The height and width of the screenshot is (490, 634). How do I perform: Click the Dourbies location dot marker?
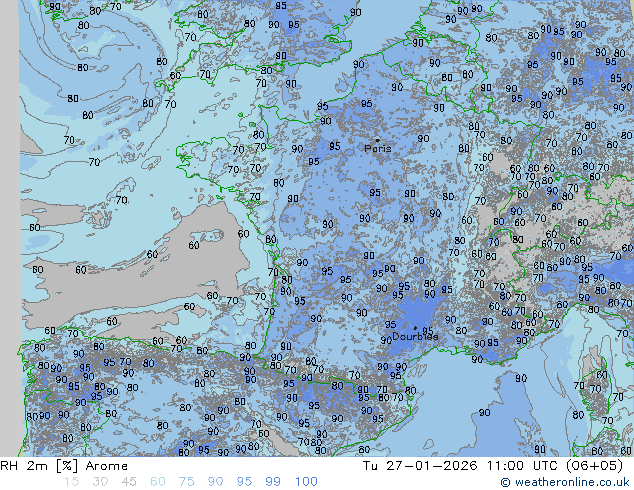416,327
